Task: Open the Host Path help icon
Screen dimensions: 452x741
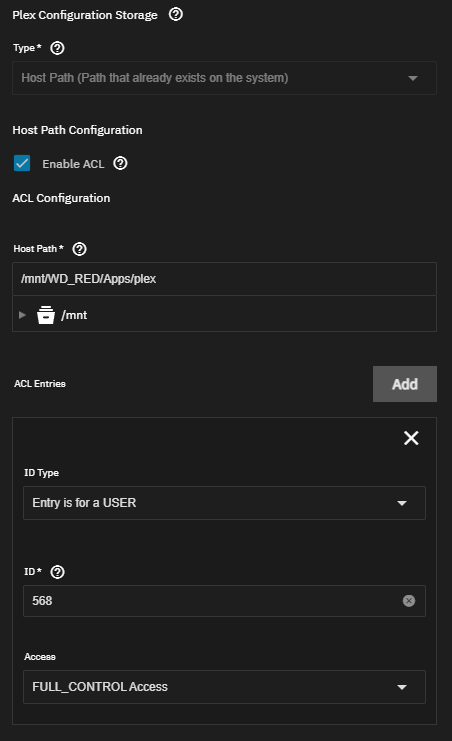Action: 79,249
